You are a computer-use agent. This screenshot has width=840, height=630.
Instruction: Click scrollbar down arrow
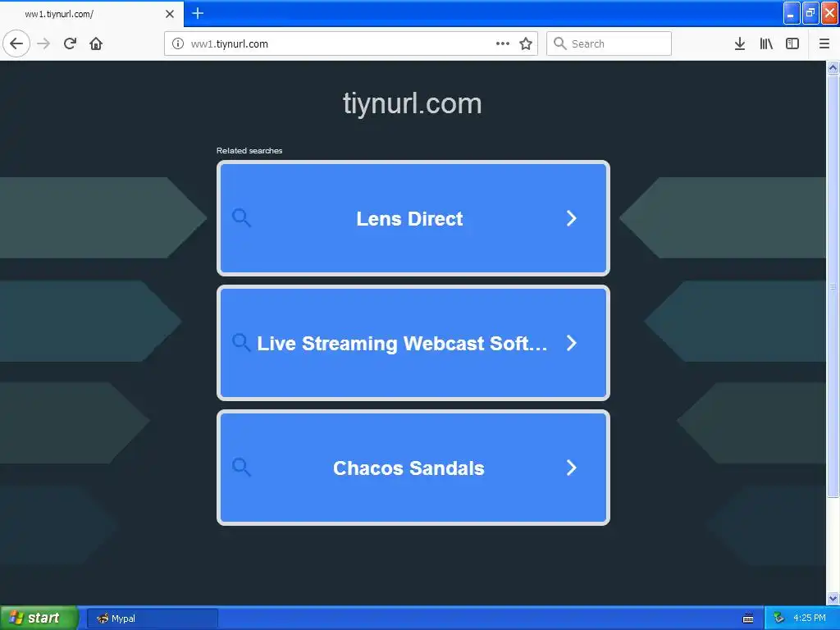[833, 598]
